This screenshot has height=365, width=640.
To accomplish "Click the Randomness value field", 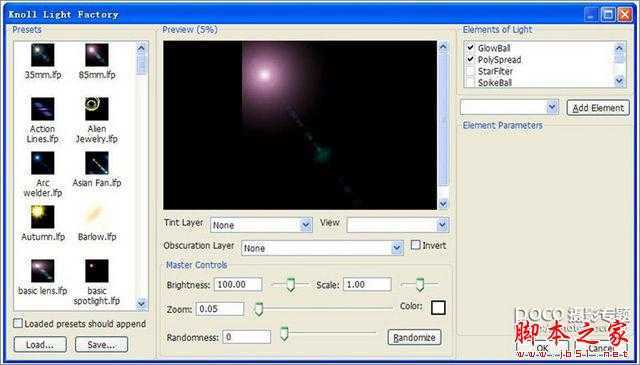I will (x=247, y=337).
